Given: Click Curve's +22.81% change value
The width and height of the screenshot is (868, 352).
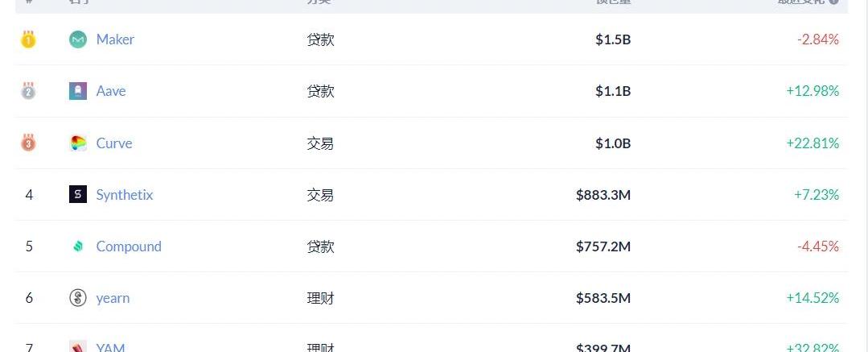Looking at the screenshot, I should point(812,143).
